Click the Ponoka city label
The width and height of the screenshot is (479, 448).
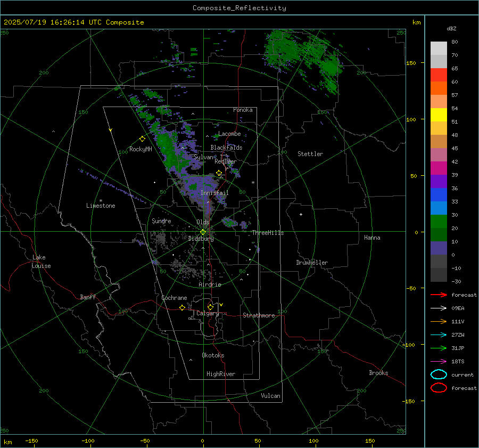(243, 110)
